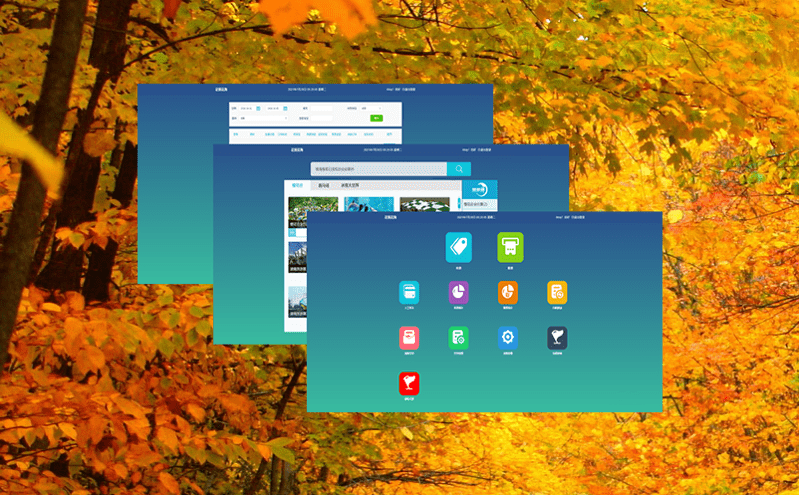Open the cyan price tag icon

click(x=458, y=247)
